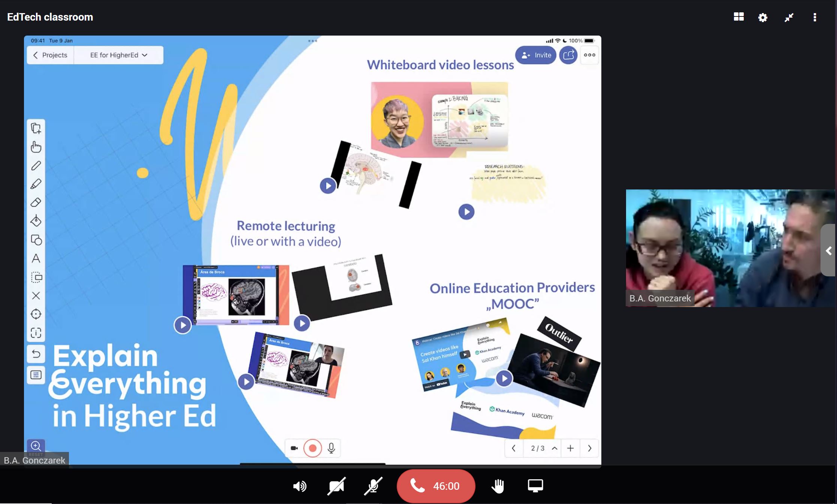Screen dimensions: 837x504
Task: Open the slide sorter at 2 / 3
Action: point(544,448)
